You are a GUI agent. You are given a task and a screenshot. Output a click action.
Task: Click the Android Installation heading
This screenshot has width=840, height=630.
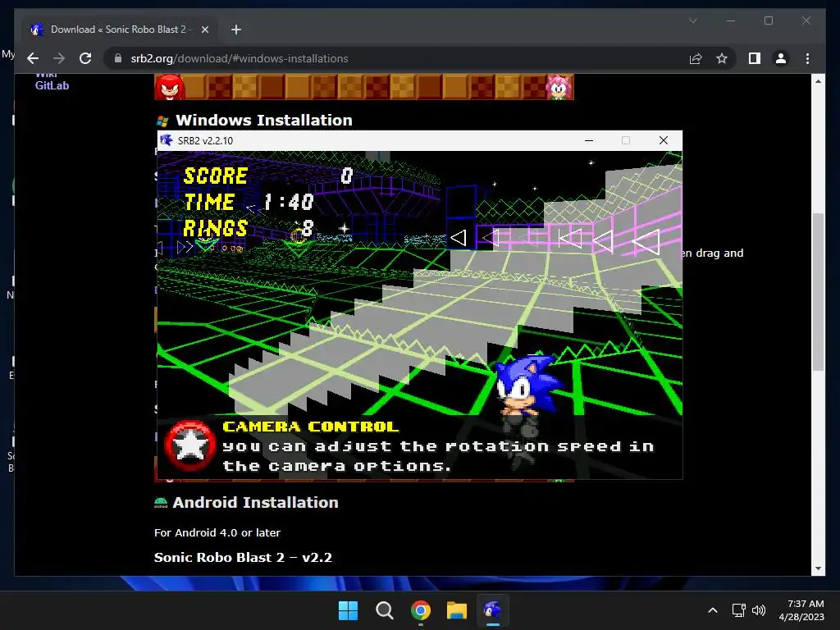tap(255, 503)
